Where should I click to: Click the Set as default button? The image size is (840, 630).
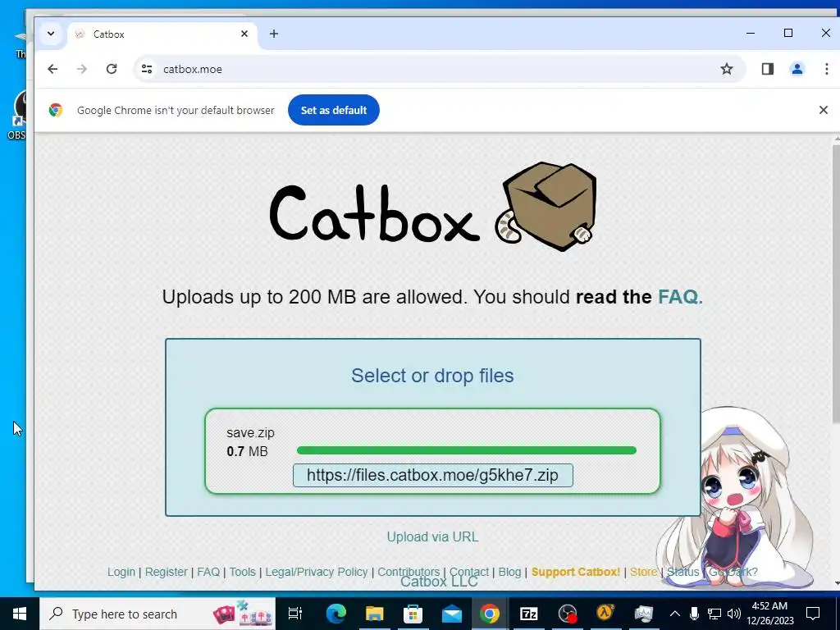[x=334, y=110]
